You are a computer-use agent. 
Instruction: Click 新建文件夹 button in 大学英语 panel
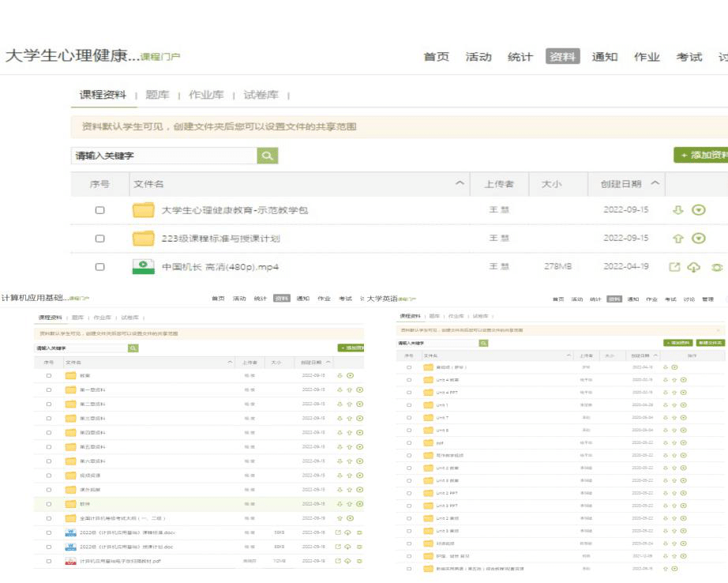point(711,343)
